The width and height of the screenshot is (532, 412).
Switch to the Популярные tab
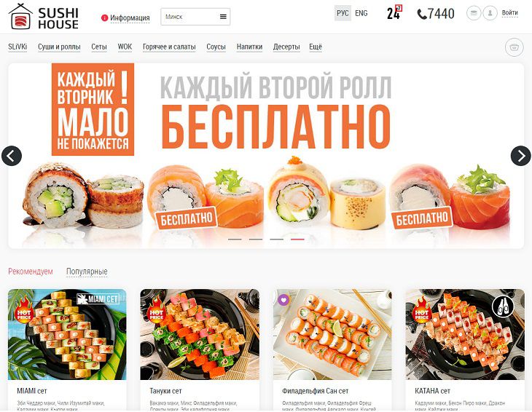(x=87, y=272)
